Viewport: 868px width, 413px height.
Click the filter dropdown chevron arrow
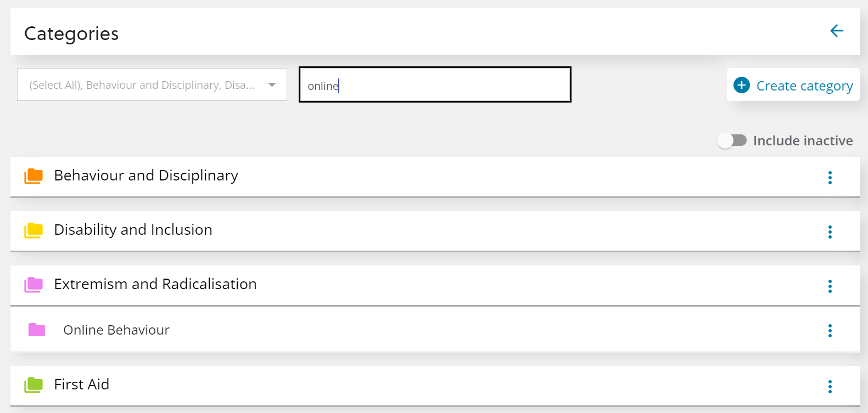click(272, 84)
